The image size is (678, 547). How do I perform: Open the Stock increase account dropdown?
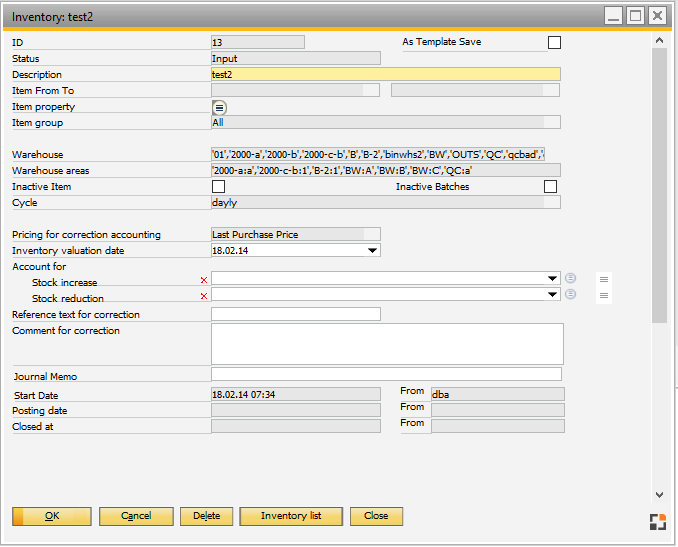(553, 279)
